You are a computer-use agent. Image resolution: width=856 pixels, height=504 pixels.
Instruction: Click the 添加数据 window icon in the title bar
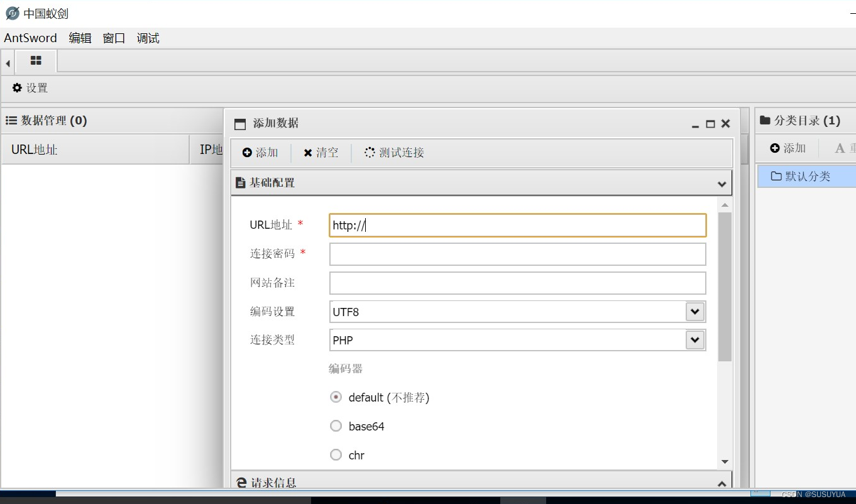tap(240, 124)
